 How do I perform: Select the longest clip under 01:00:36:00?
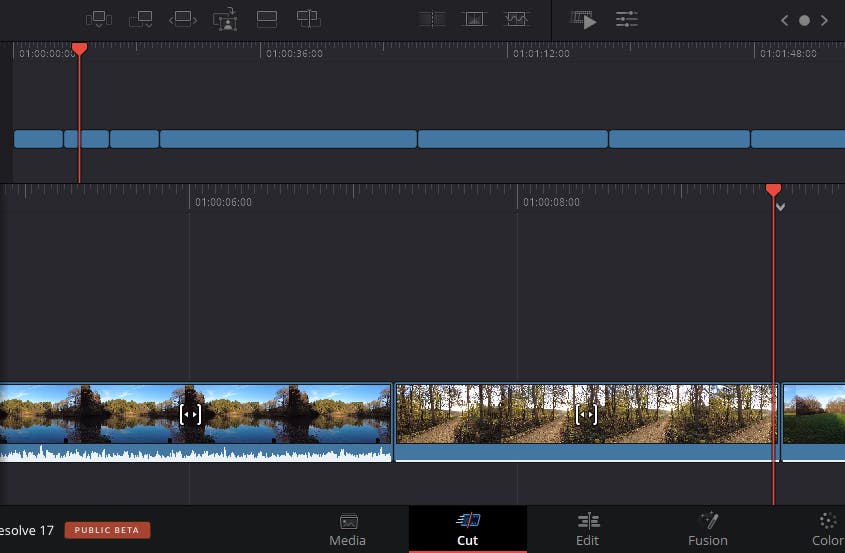click(289, 139)
